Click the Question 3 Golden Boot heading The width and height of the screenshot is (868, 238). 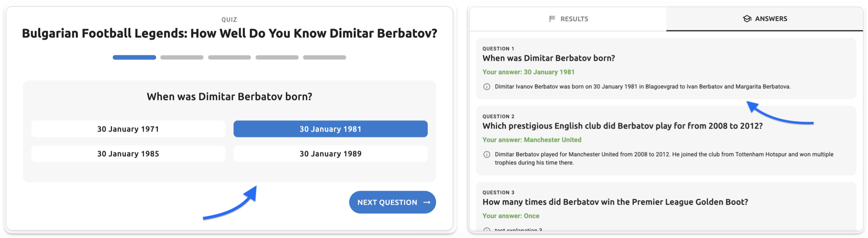[615, 202]
